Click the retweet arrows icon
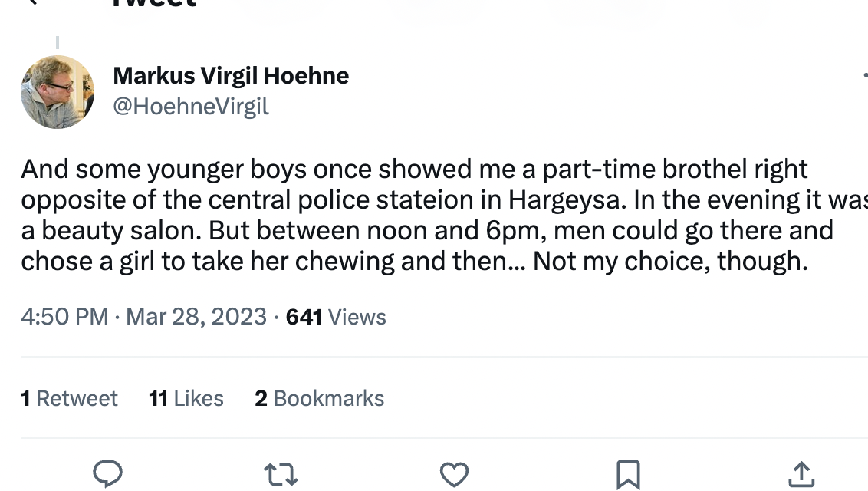The width and height of the screenshot is (868, 491). click(281, 474)
